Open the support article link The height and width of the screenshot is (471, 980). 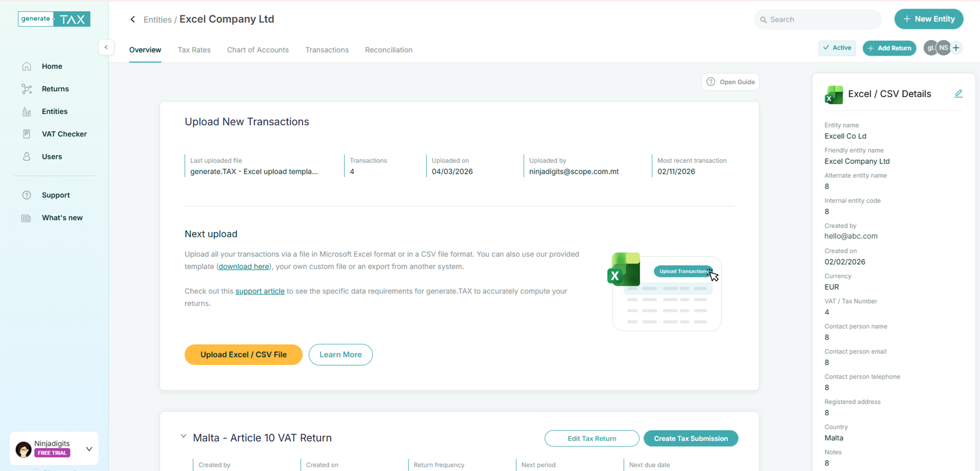pyautogui.click(x=260, y=291)
